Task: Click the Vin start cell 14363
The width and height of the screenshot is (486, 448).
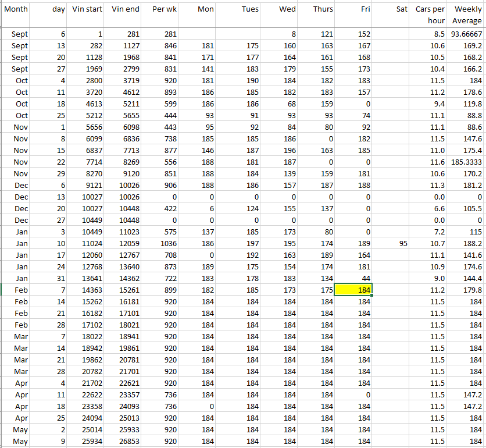Action: coord(86,290)
